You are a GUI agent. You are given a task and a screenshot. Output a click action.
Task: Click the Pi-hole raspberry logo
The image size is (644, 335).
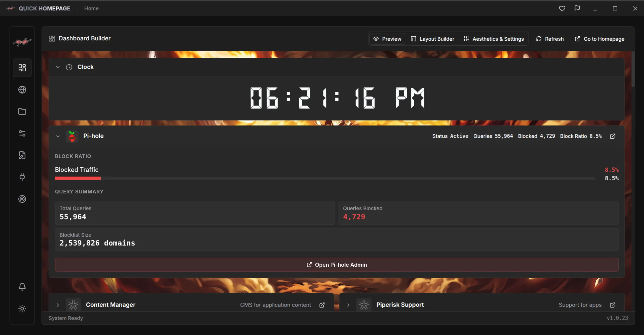pyautogui.click(x=72, y=136)
